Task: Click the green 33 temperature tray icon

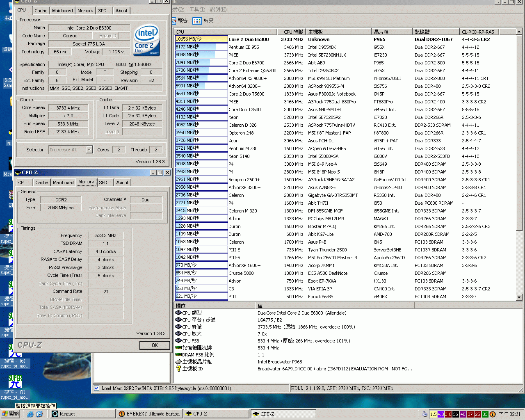Action: coord(485,414)
